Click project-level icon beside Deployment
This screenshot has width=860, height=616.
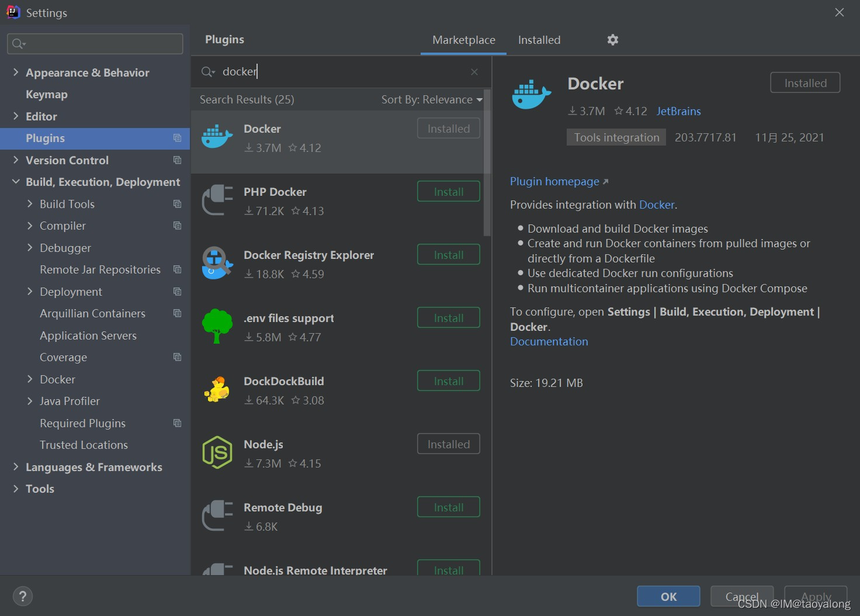(x=177, y=292)
